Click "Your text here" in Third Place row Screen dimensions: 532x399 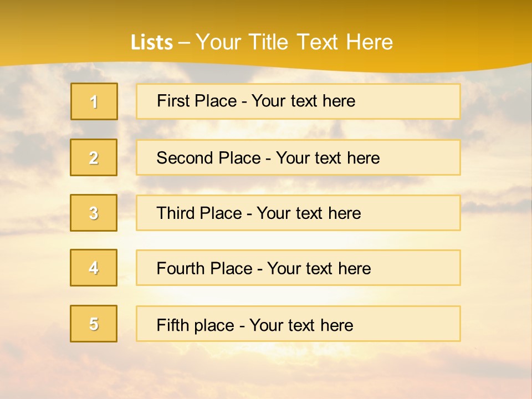pyautogui.click(x=309, y=213)
